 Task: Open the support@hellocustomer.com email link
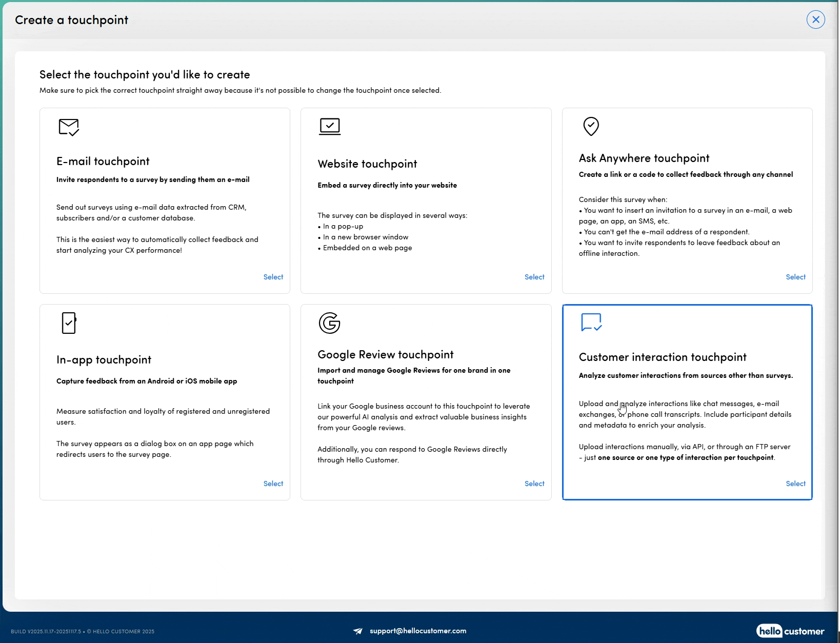[418, 631]
